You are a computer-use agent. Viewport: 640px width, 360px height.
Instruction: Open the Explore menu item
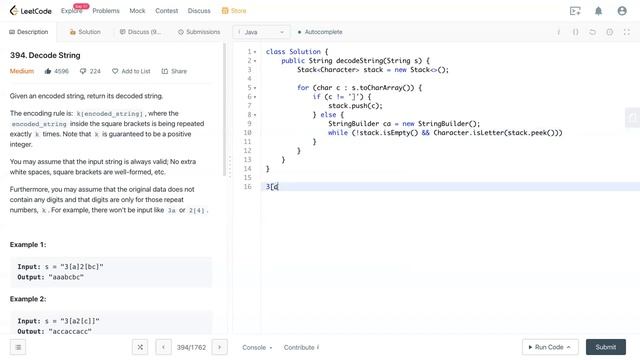coord(71,11)
